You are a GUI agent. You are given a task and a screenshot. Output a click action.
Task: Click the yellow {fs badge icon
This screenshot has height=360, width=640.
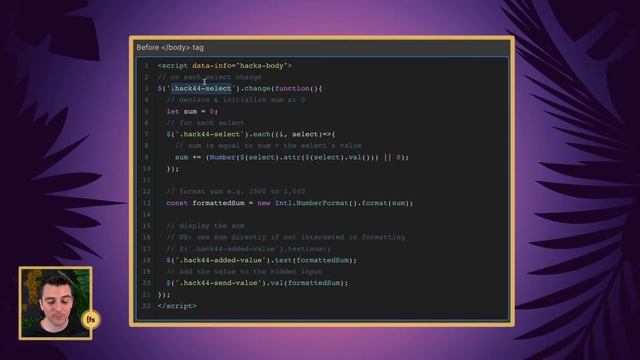pyautogui.click(x=91, y=320)
